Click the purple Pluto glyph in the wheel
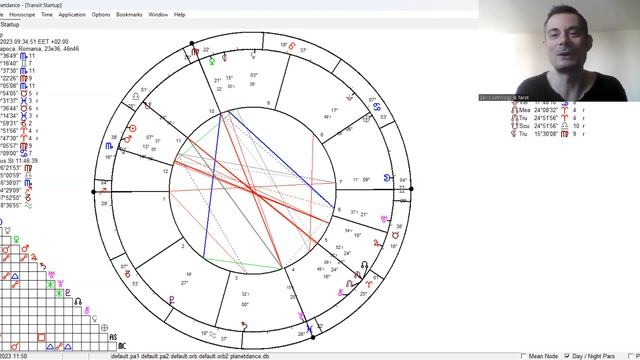 (x=172, y=300)
